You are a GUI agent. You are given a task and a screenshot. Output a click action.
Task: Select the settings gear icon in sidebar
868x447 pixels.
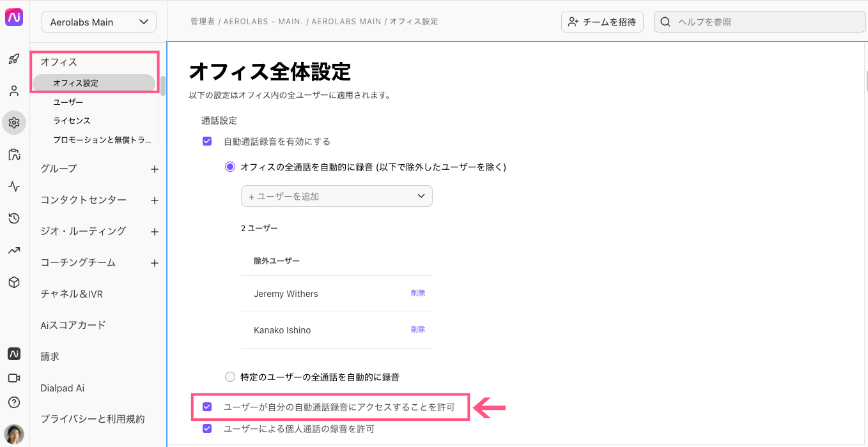tap(14, 123)
